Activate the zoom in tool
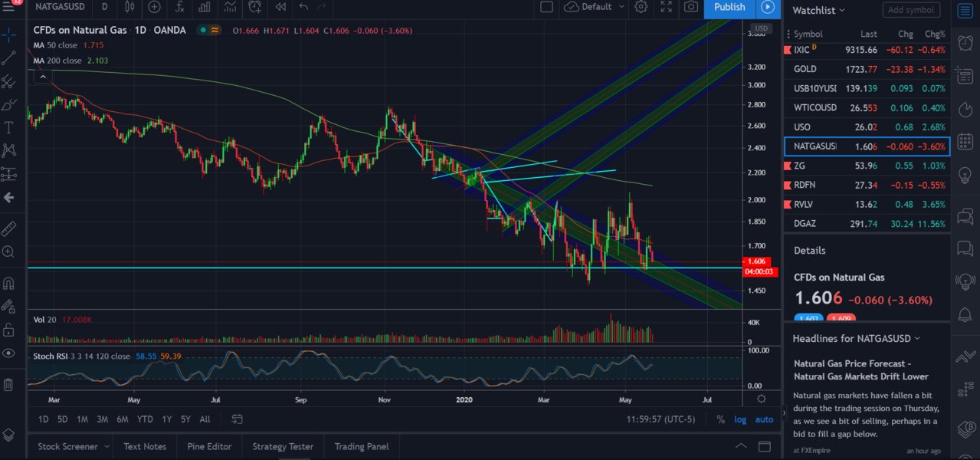The width and height of the screenshot is (980, 460). (x=9, y=251)
